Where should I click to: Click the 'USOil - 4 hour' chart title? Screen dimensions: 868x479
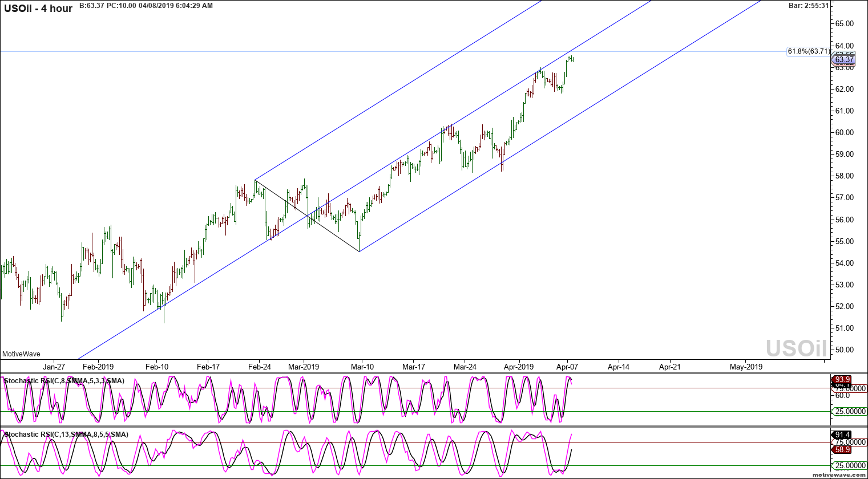pyautogui.click(x=38, y=9)
